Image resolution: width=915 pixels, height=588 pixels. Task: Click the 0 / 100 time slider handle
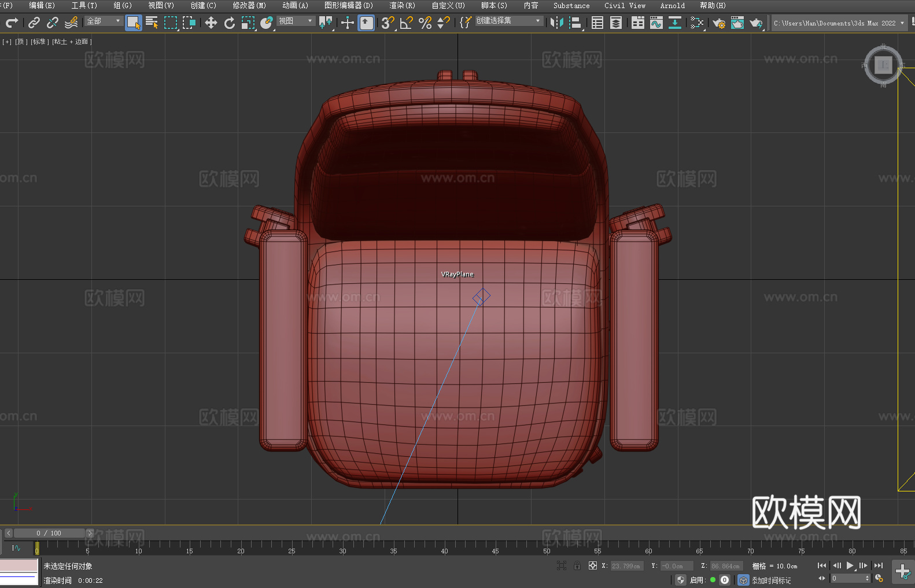49,533
